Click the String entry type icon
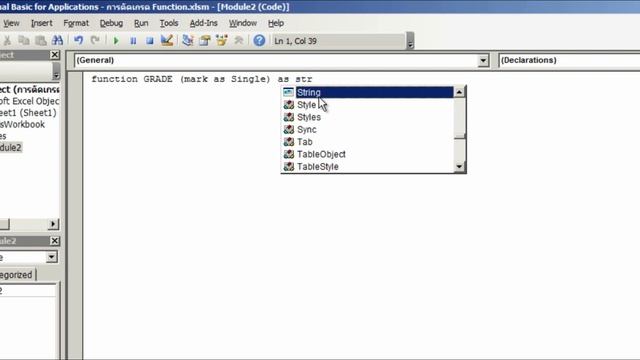Image resolution: width=640 pixels, height=360 pixels. point(288,92)
